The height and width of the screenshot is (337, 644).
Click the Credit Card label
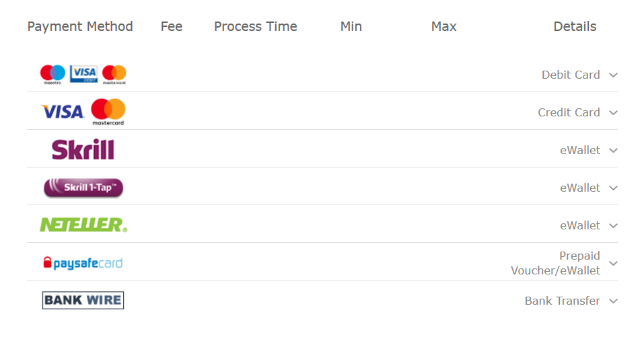pyautogui.click(x=569, y=112)
